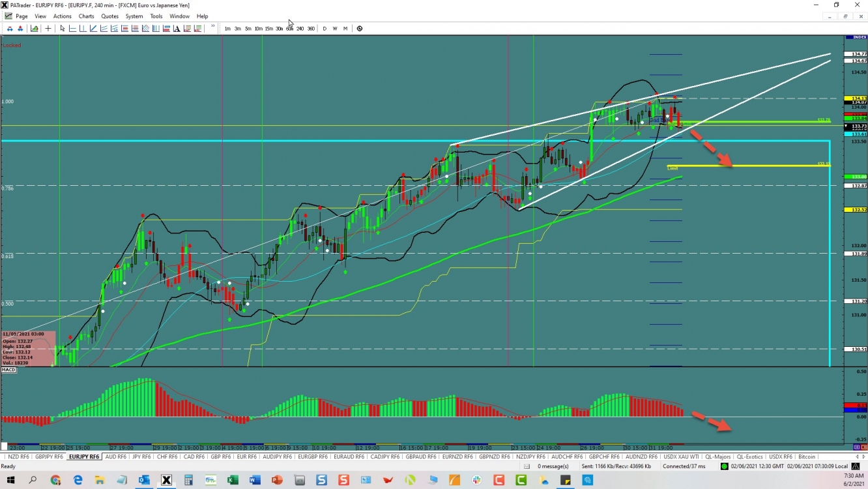Click the red 'Locked' chart label
Image resolution: width=868 pixels, height=489 pixels.
pyautogui.click(x=12, y=45)
